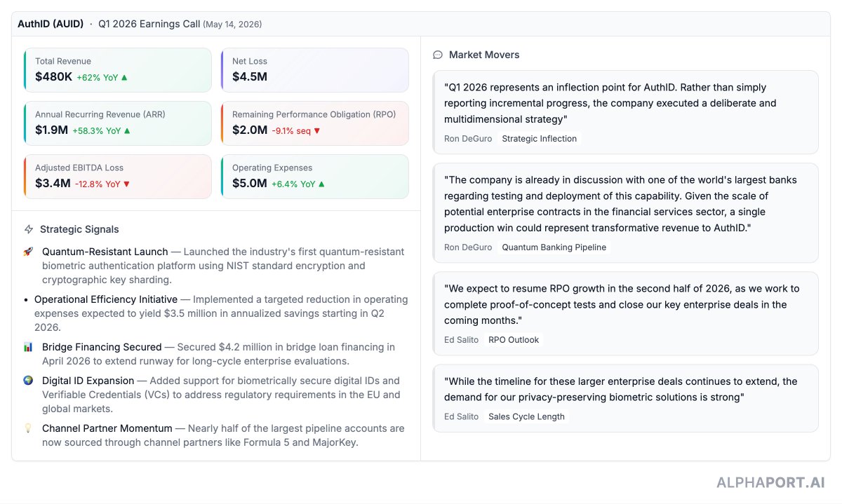Click the May 14, 2026 date
The image size is (842, 504).
232,25
